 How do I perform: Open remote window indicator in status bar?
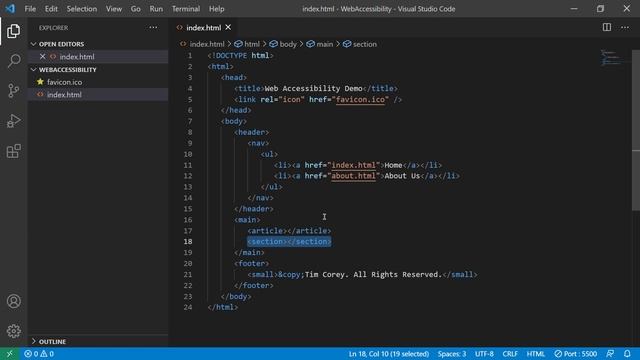click(9, 353)
